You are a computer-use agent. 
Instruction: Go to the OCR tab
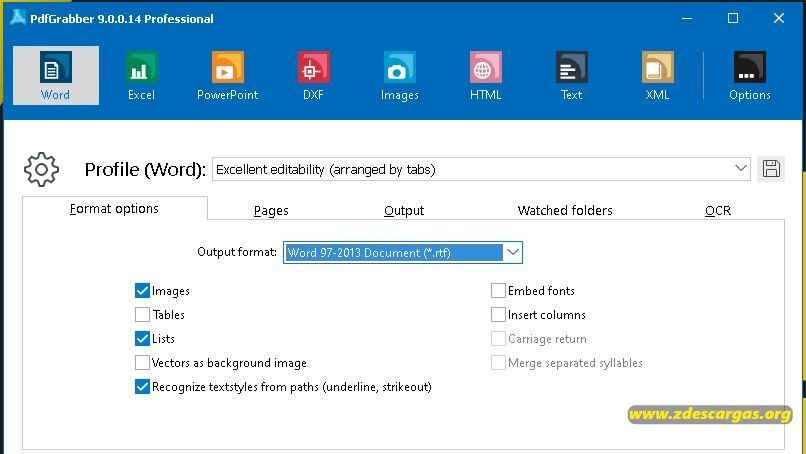coord(718,210)
